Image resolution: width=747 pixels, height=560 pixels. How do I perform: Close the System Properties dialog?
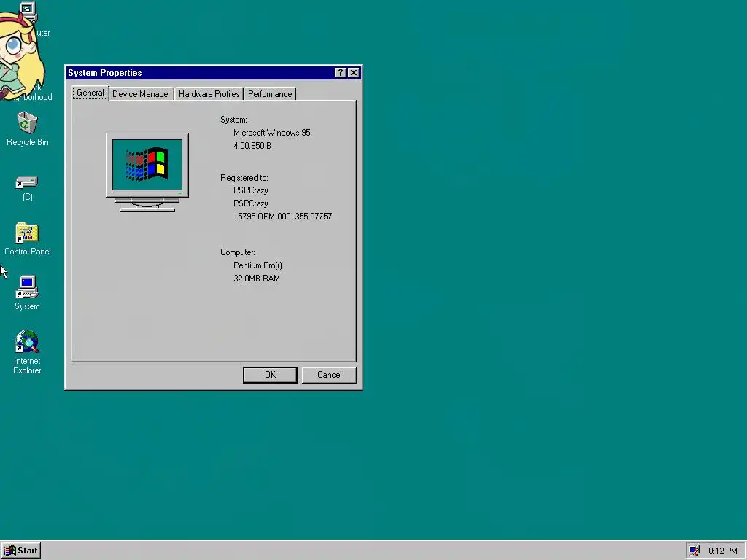coord(354,72)
